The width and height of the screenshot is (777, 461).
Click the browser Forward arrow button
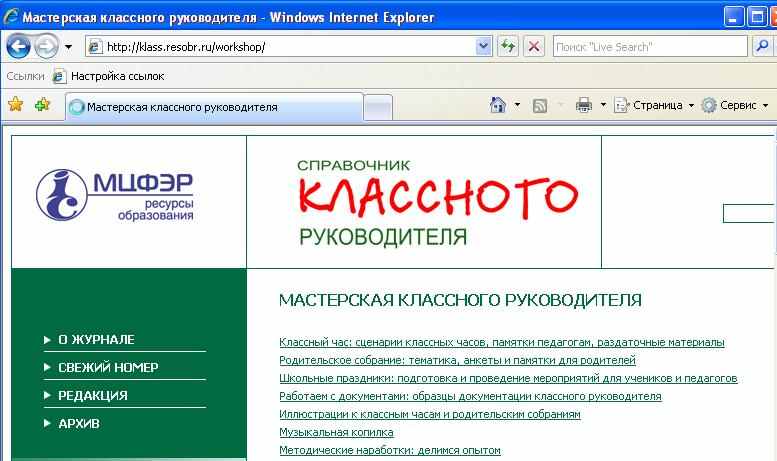click(46, 47)
